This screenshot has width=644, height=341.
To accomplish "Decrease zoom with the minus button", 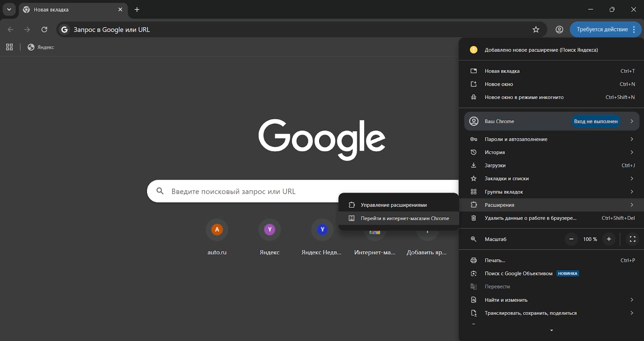I will (571, 239).
